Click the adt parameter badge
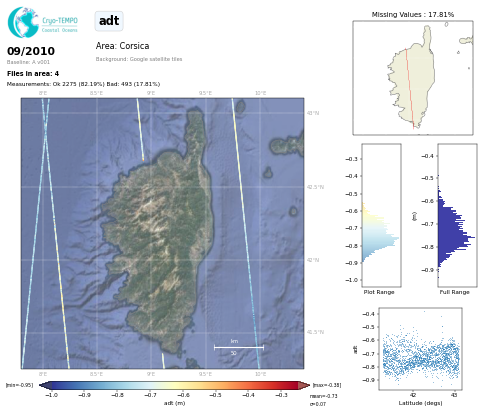Screen dimensions: 492x410 click(x=109, y=21)
